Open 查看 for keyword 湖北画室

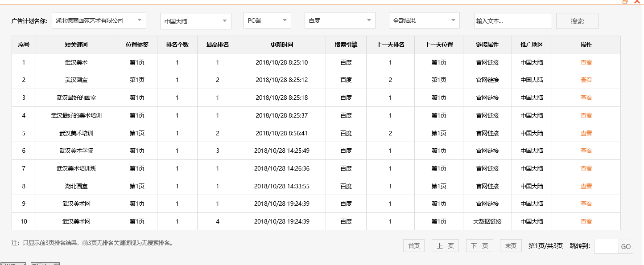[x=586, y=186]
